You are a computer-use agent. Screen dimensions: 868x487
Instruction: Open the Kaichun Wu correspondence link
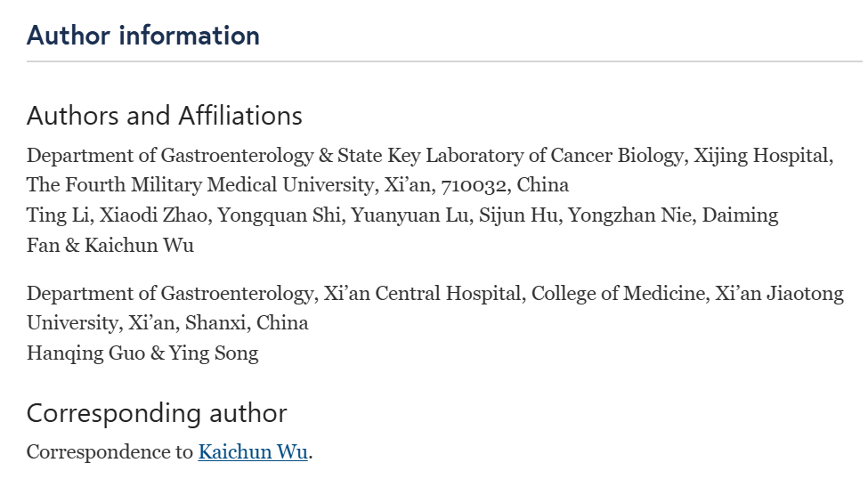point(253,452)
